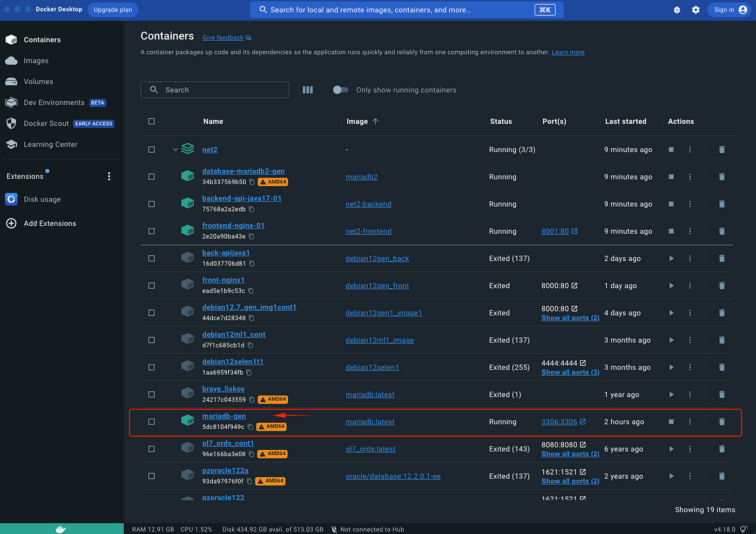Image resolution: width=756 pixels, height=534 pixels.
Task: Copy the ID 34b337569b50
Action: coord(252,182)
